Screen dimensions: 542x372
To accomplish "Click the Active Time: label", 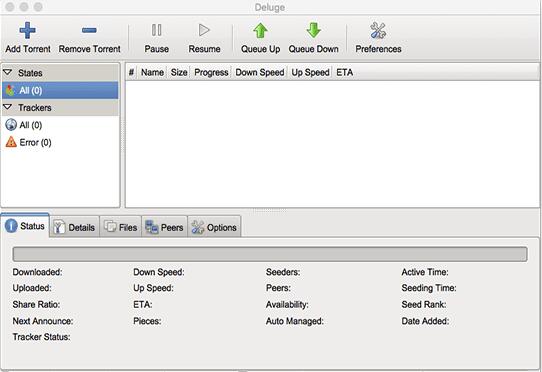I will [x=425, y=272].
